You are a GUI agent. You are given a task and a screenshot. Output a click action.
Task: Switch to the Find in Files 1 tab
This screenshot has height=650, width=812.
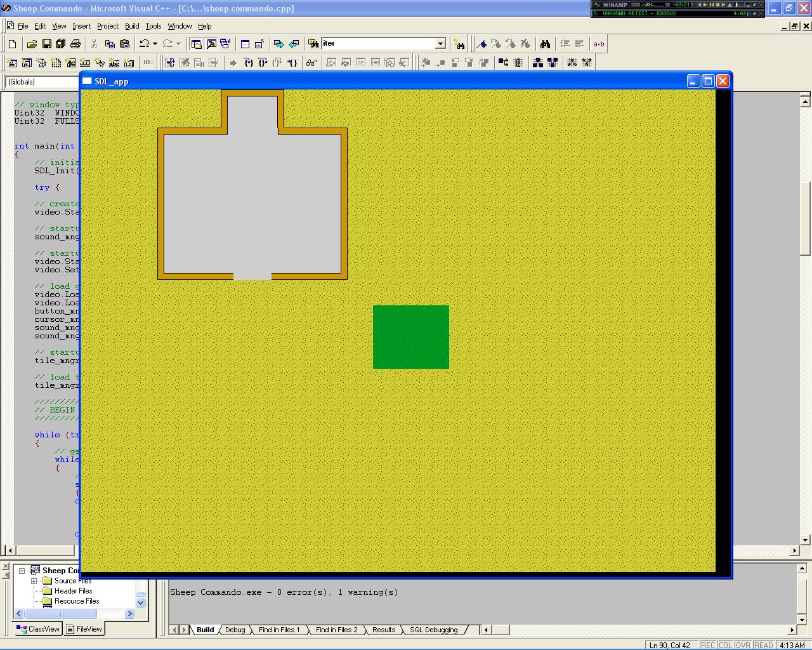click(279, 630)
